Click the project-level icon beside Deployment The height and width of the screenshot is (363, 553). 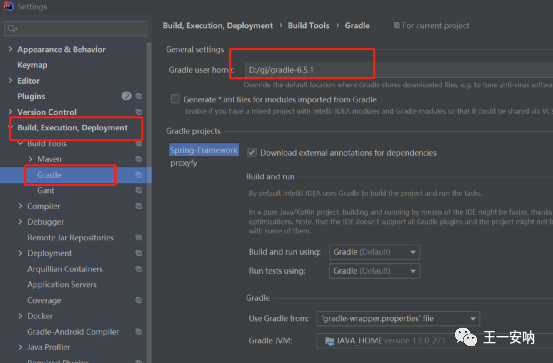[x=139, y=253]
